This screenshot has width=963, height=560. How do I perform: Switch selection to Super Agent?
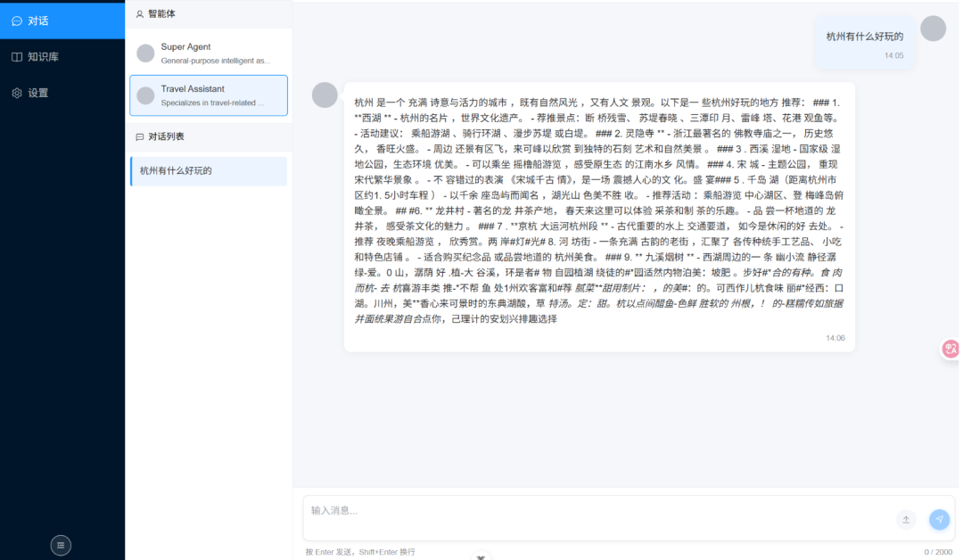tap(209, 52)
